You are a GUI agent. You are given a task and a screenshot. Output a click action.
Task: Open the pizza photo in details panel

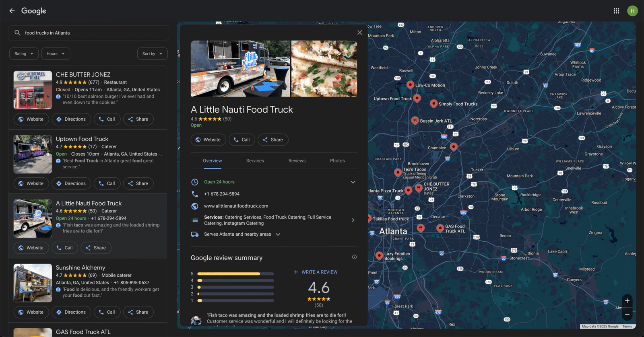pyautogui.click(x=324, y=69)
